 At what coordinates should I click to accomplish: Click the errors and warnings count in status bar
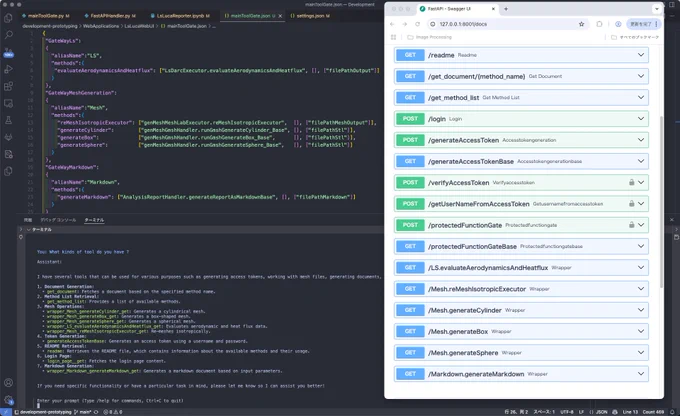pyautogui.click(x=113, y=412)
